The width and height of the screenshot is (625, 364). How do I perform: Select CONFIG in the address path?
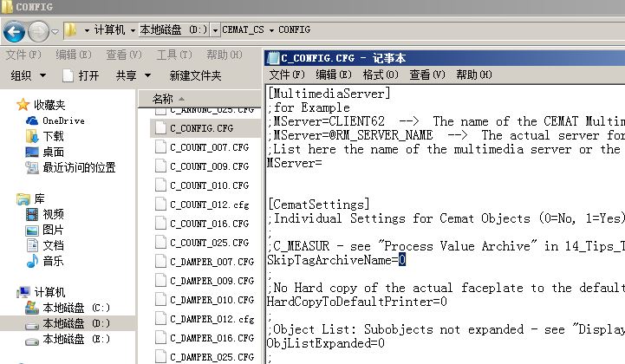click(x=294, y=30)
